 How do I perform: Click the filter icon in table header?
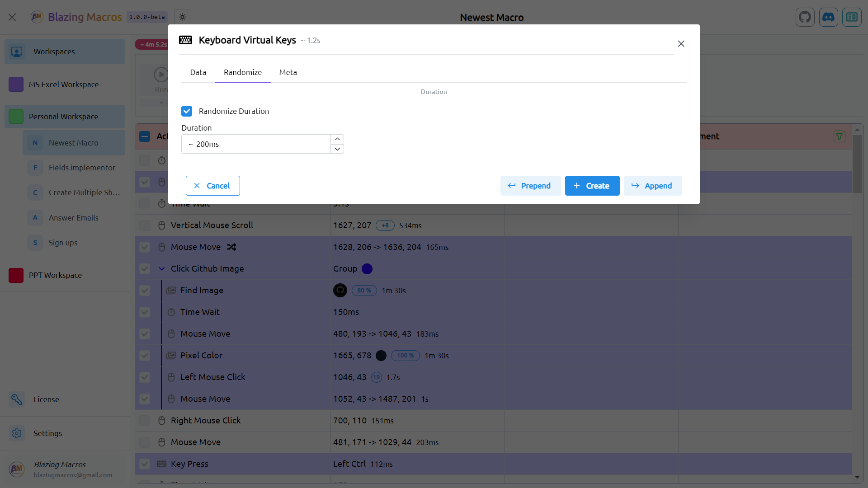point(840,136)
